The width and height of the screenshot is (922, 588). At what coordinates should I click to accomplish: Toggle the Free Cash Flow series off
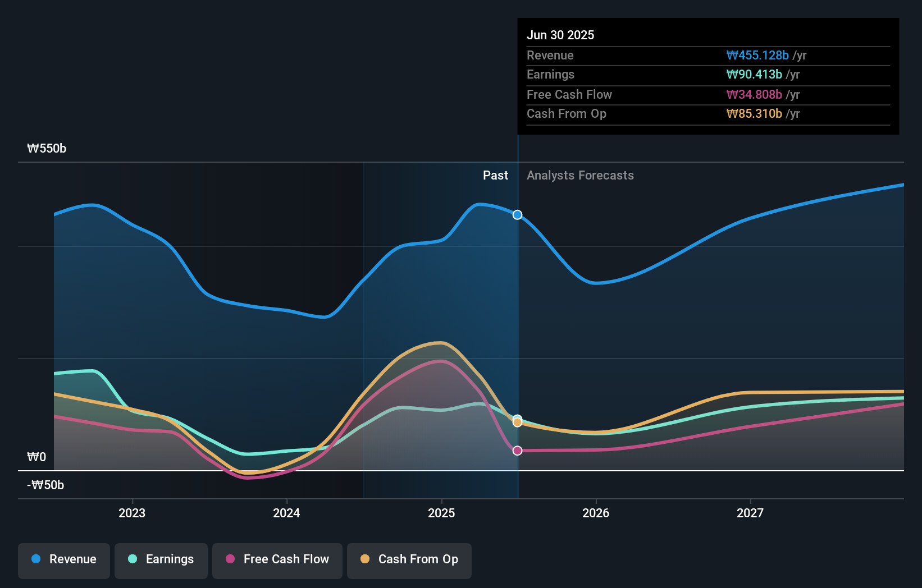tap(277, 559)
